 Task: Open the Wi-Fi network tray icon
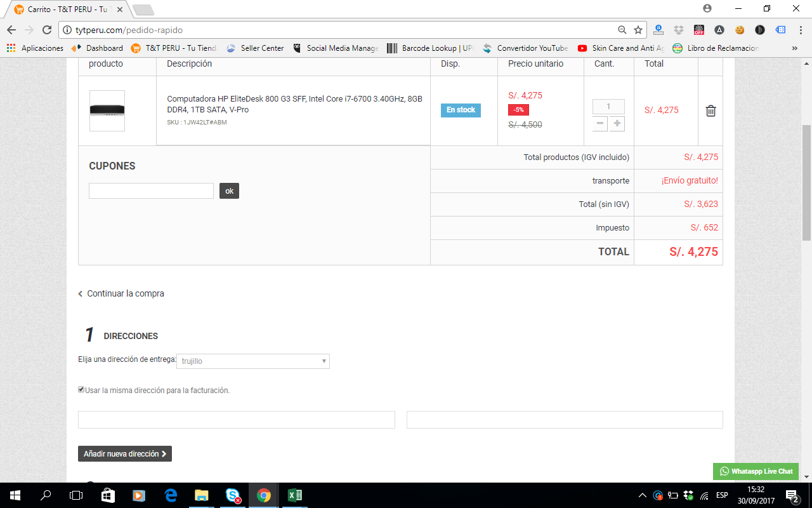(x=704, y=495)
